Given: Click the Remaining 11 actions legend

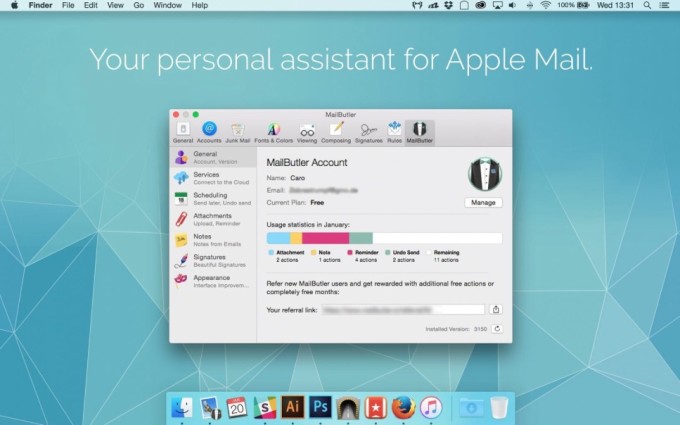Looking at the screenshot, I should click(443, 256).
